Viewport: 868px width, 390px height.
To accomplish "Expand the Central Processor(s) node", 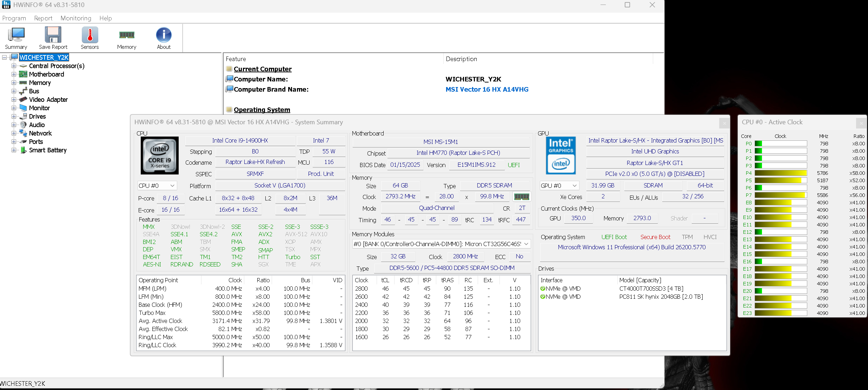I will point(14,66).
